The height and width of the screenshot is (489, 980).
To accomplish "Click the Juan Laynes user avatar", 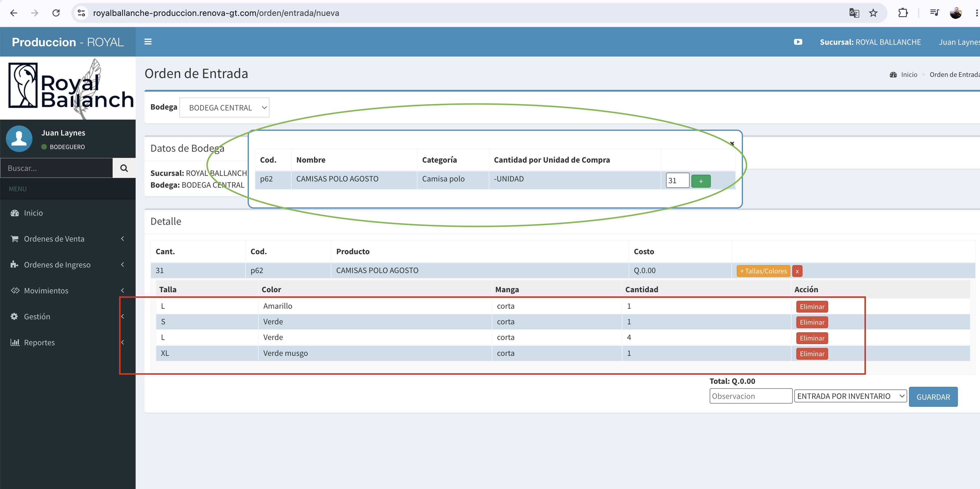I will 19,139.
